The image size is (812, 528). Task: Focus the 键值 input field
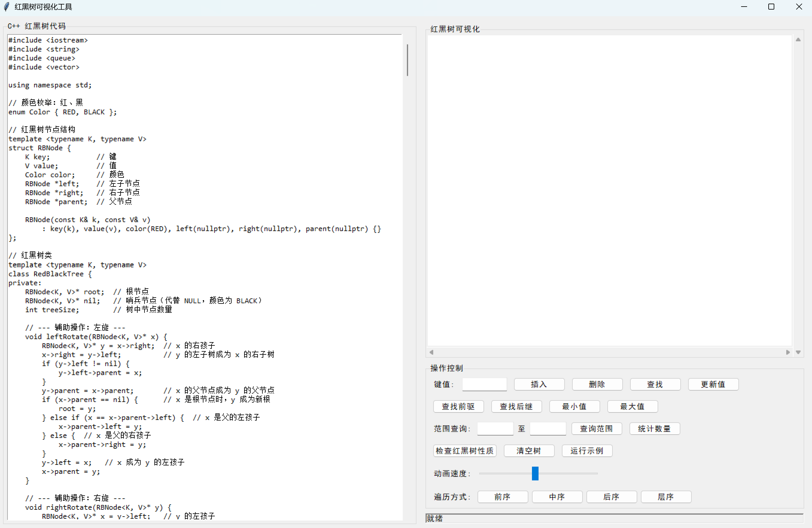(x=484, y=384)
